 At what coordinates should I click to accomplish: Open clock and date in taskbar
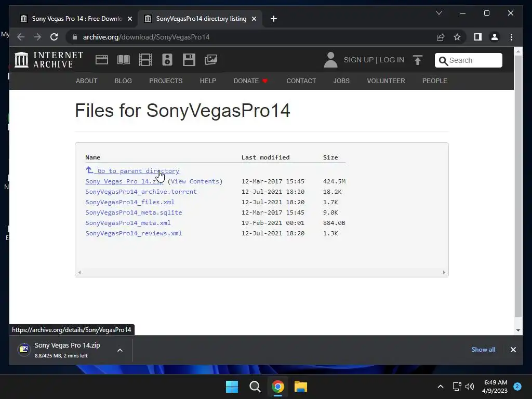click(x=495, y=387)
